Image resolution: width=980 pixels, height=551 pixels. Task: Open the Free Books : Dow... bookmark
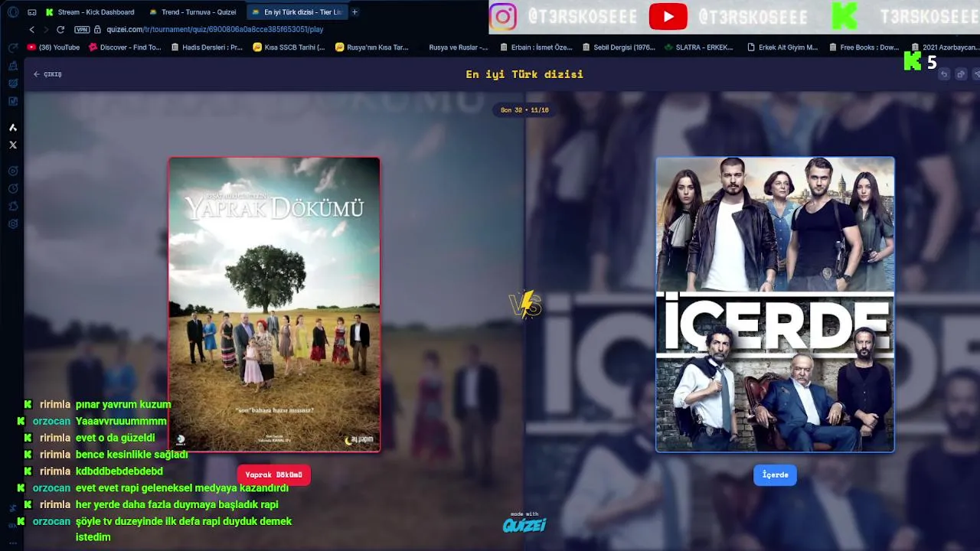pos(864,47)
